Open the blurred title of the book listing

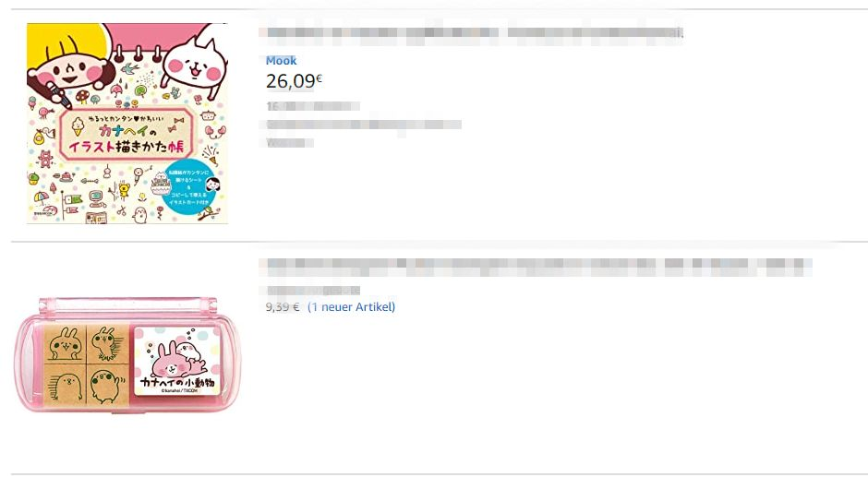(x=475, y=32)
